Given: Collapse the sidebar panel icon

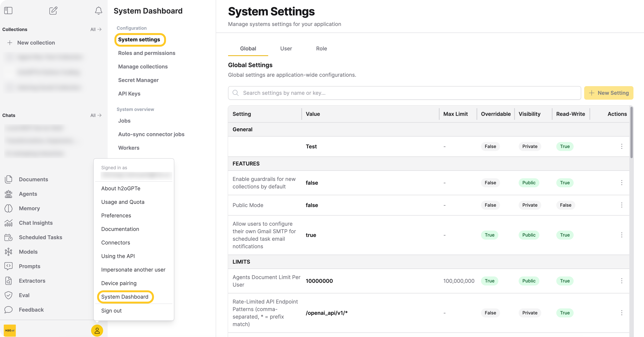Looking at the screenshot, I should 8,11.
